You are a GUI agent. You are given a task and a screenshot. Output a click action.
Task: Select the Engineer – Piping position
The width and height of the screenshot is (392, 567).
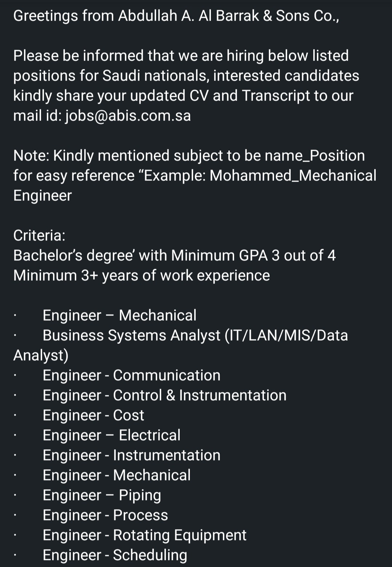[x=102, y=495]
